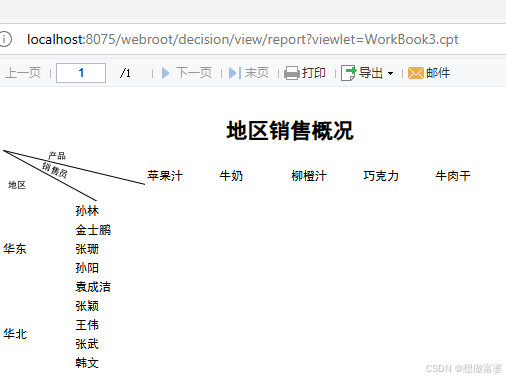This screenshot has height=380, width=506.
Task: Click the mail envelope icon
Action: (416, 73)
